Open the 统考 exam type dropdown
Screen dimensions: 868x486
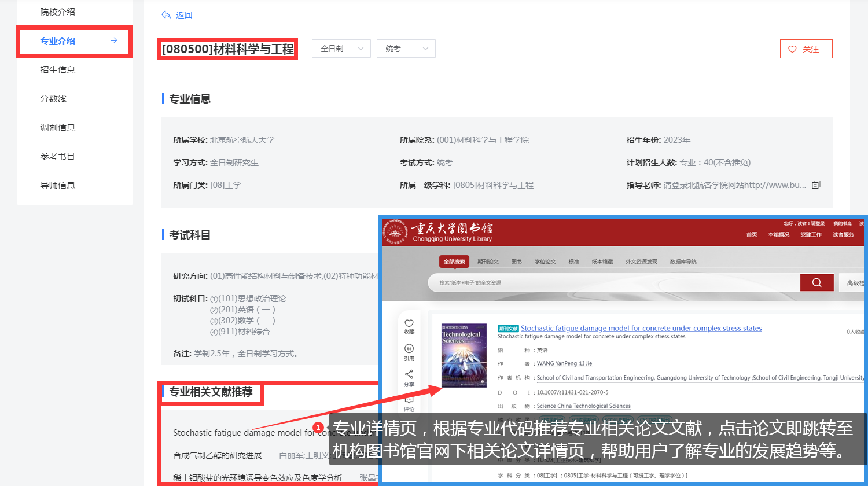(406, 49)
